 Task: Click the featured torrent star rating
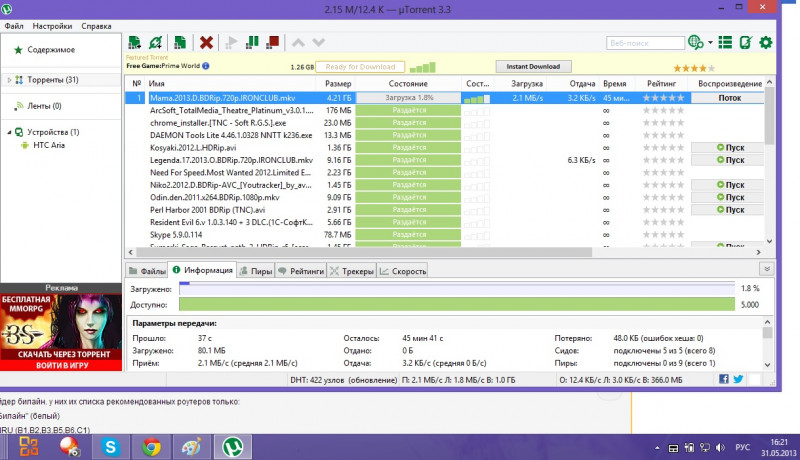pyautogui.click(x=694, y=68)
